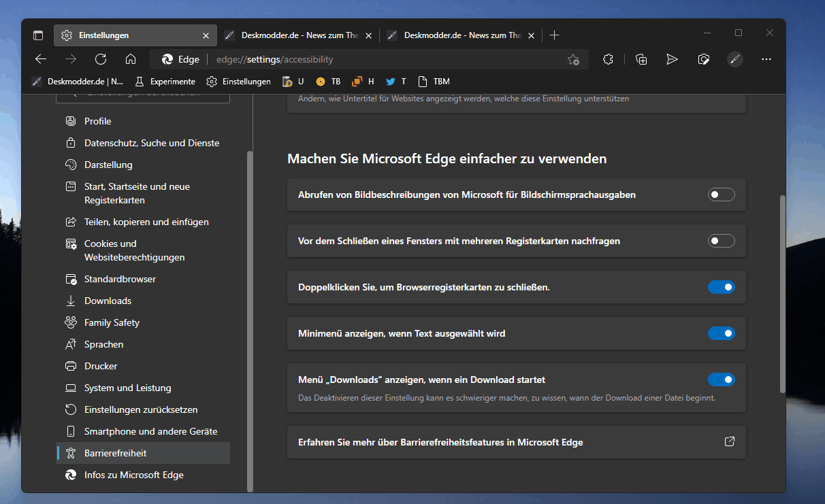
Task: Open the profile avatar with brush icon
Action: click(x=734, y=59)
